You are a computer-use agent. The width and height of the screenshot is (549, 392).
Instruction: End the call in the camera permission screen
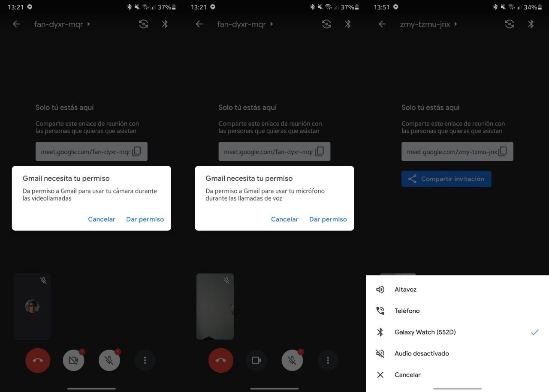tap(38, 360)
